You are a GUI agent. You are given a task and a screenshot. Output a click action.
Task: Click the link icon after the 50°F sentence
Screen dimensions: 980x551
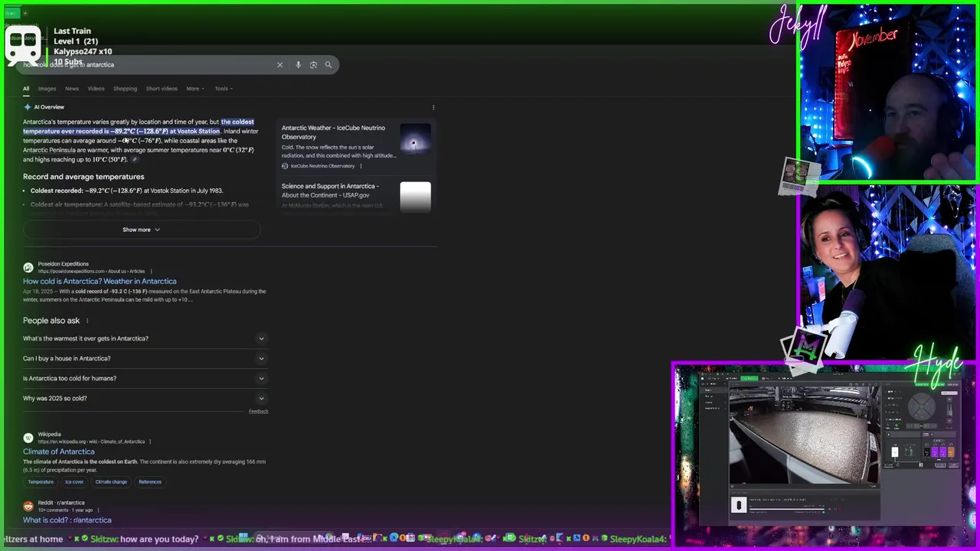click(135, 159)
